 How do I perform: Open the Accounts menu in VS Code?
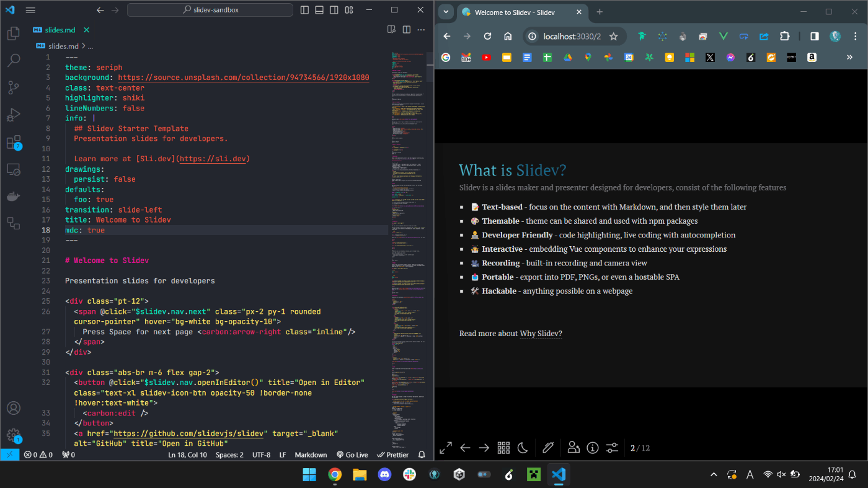pos(13,408)
